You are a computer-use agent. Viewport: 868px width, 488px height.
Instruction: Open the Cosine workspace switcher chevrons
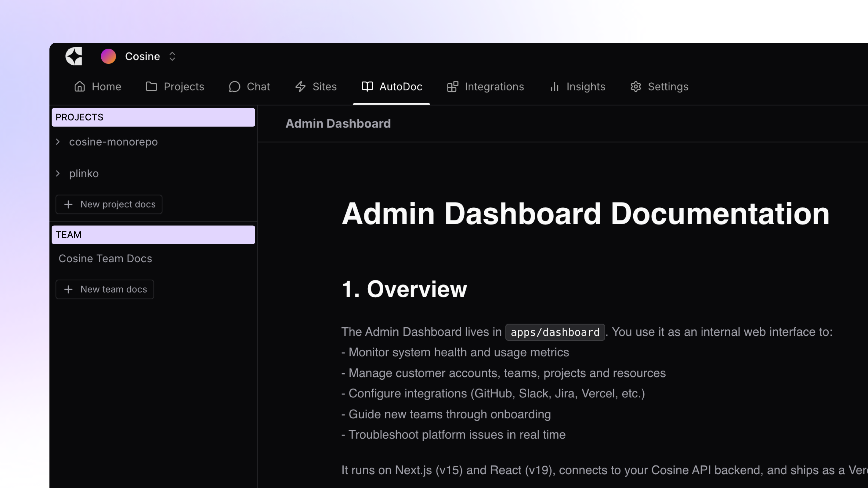tap(172, 56)
